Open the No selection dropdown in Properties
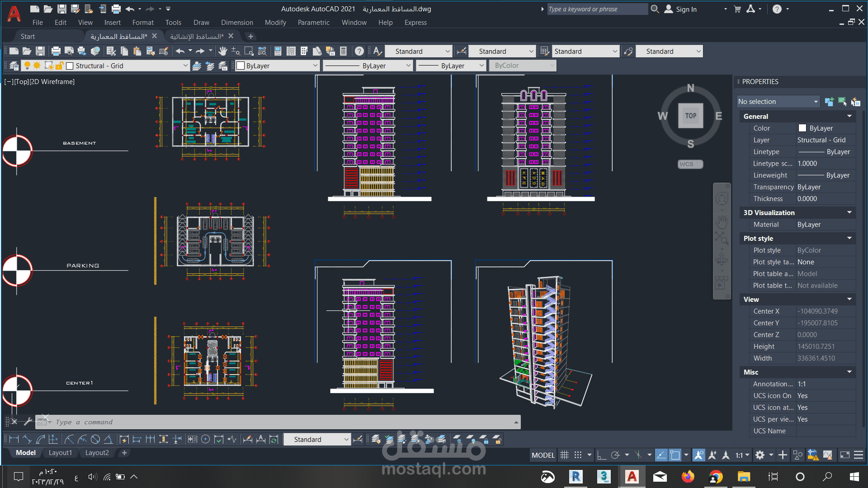 click(778, 102)
